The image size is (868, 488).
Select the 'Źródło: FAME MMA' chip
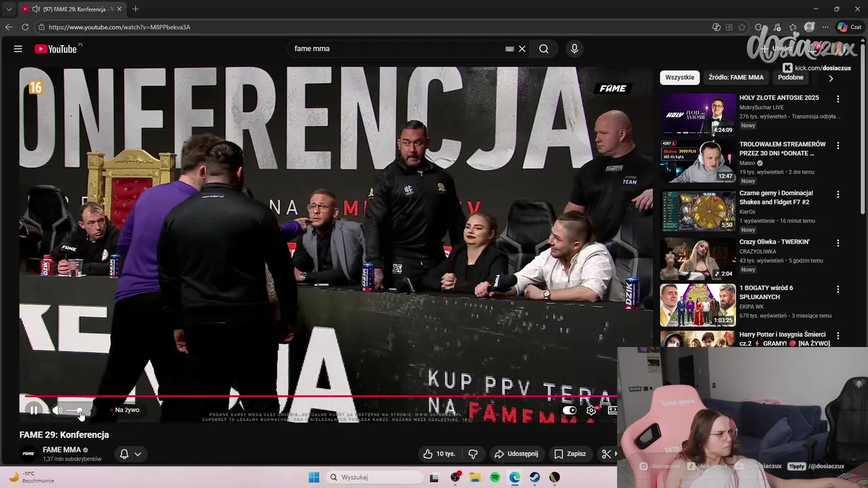(x=736, y=77)
